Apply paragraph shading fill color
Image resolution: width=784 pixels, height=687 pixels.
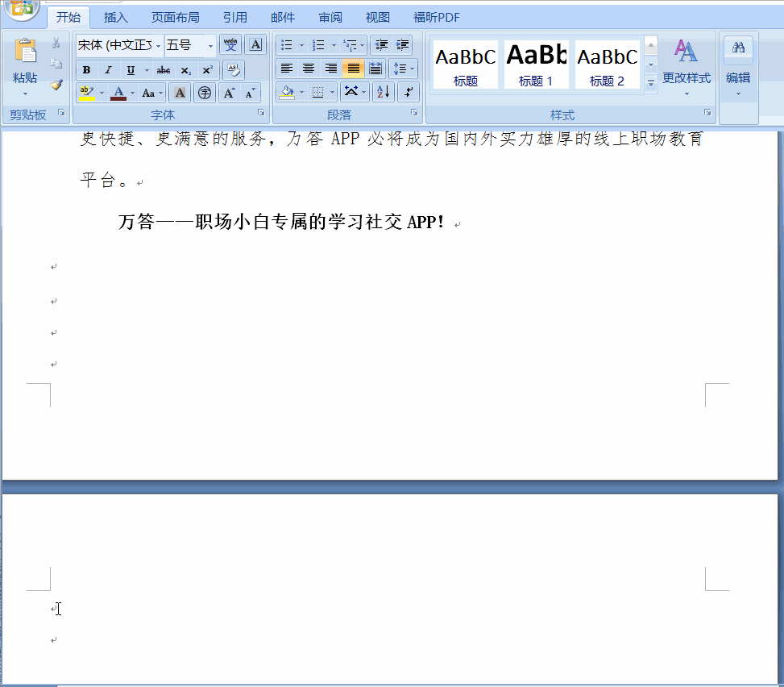point(287,92)
